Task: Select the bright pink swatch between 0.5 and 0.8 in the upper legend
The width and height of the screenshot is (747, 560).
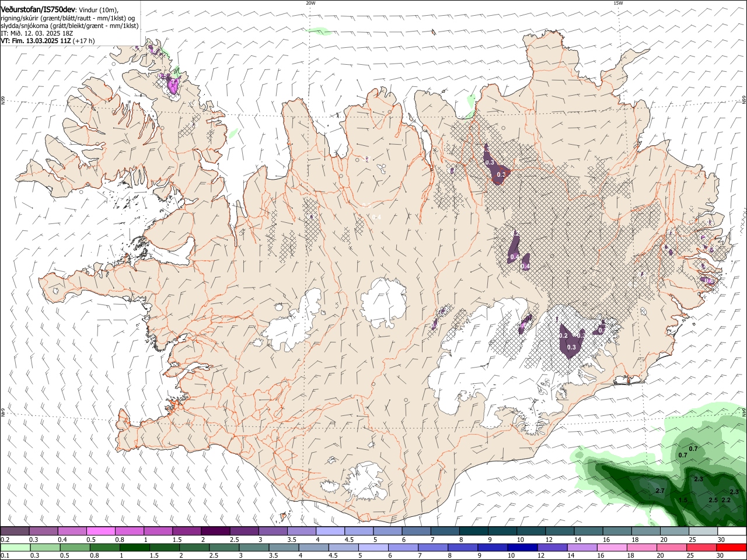Action: pyautogui.click(x=101, y=531)
